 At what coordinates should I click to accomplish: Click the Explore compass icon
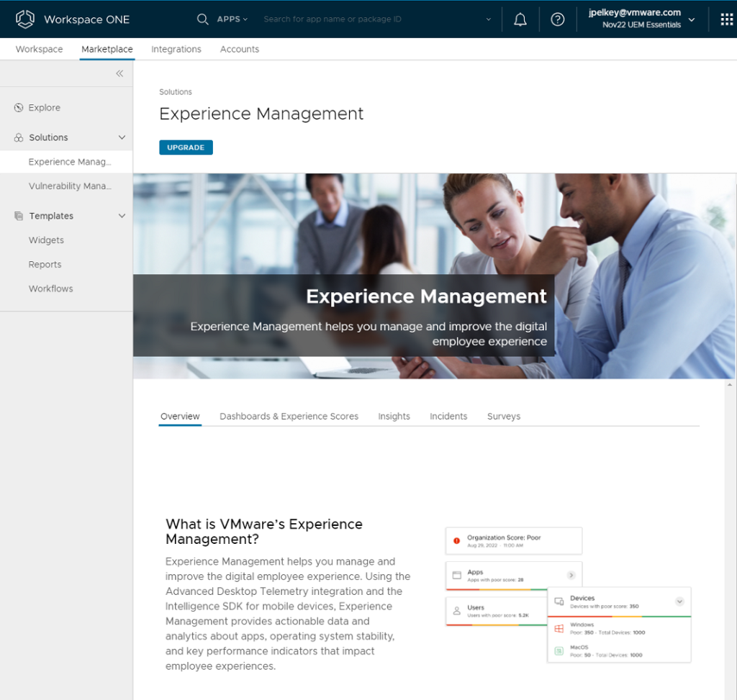[18, 108]
